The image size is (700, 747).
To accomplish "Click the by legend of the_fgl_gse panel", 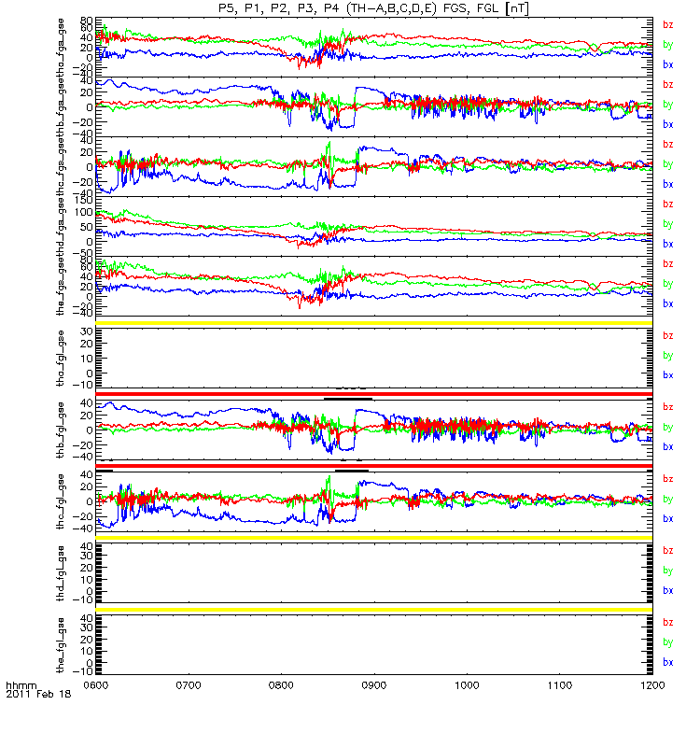I will click(x=668, y=642).
